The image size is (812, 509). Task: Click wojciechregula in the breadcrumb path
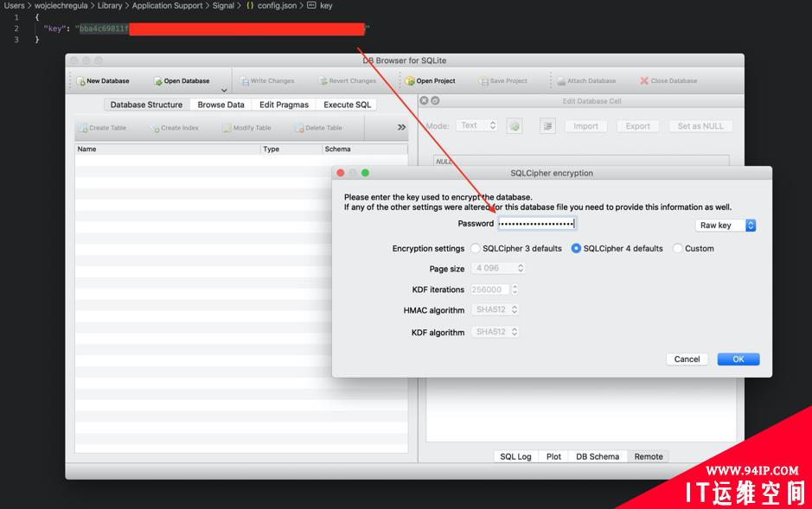coord(61,6)
